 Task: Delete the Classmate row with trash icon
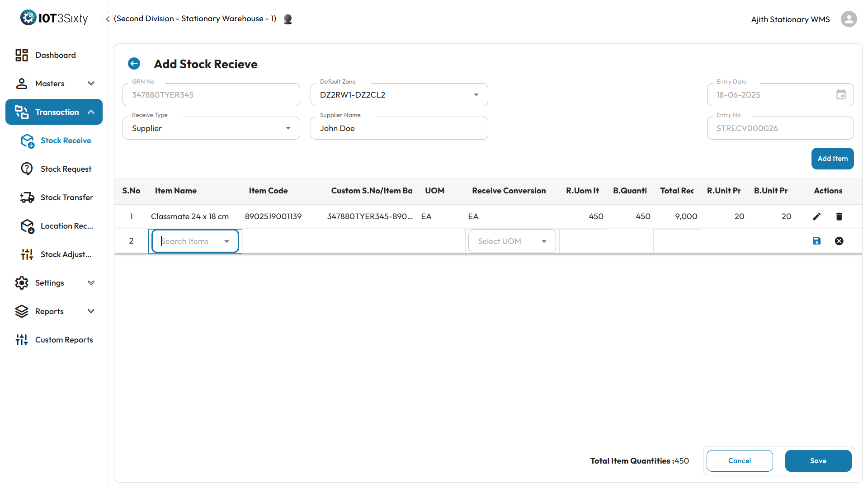click(x=839, y=216)
